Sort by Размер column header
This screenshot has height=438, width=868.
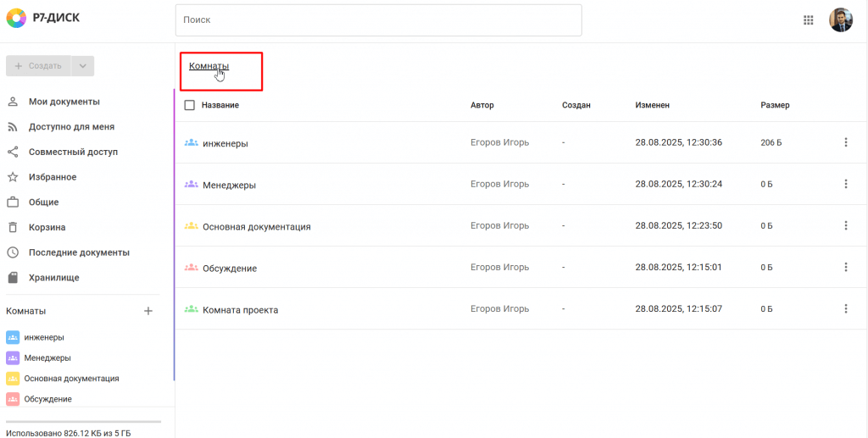point(775,105)
